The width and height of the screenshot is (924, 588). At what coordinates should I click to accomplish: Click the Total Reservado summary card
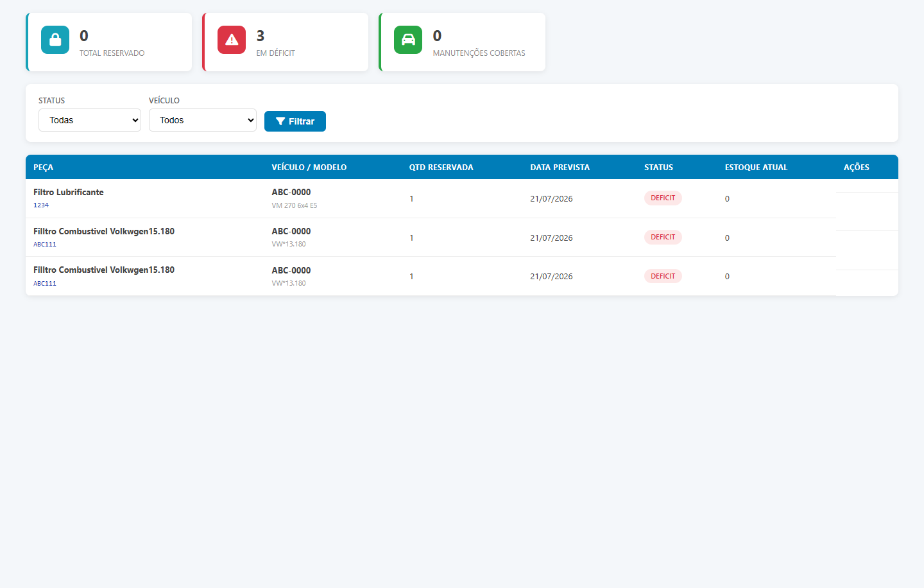click(109, 42)
